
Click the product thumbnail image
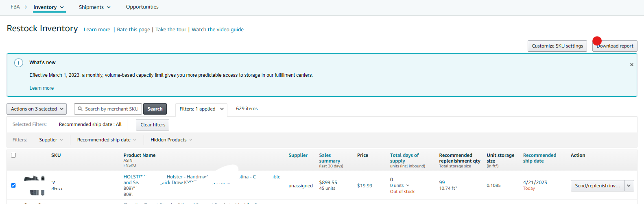click(x=35, y=185)
